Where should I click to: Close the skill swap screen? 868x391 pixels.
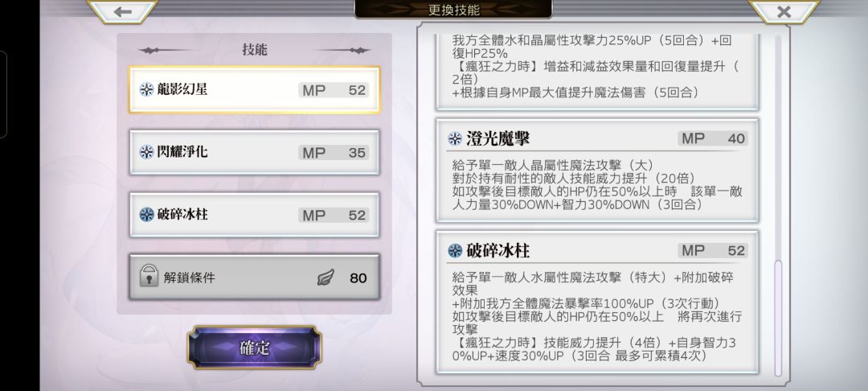coord(784,11)
